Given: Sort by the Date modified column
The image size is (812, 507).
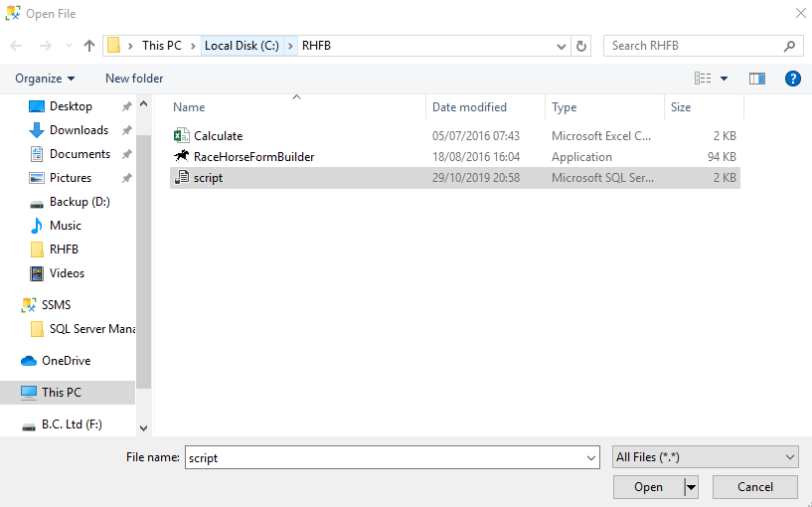Looking at the screenshot, I should (469, 107).
